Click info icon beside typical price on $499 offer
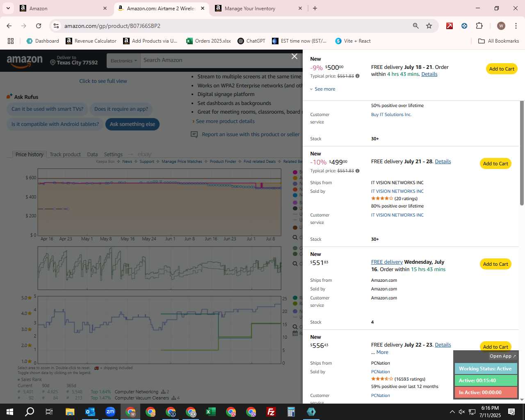The height and width of the screenshot is (420, 525). point(357,171)
